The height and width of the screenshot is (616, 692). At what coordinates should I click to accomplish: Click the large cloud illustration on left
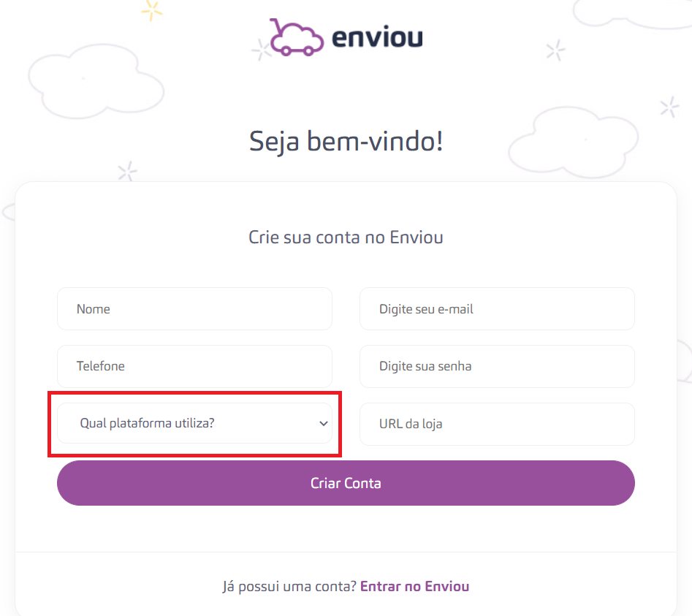[96, 81]
